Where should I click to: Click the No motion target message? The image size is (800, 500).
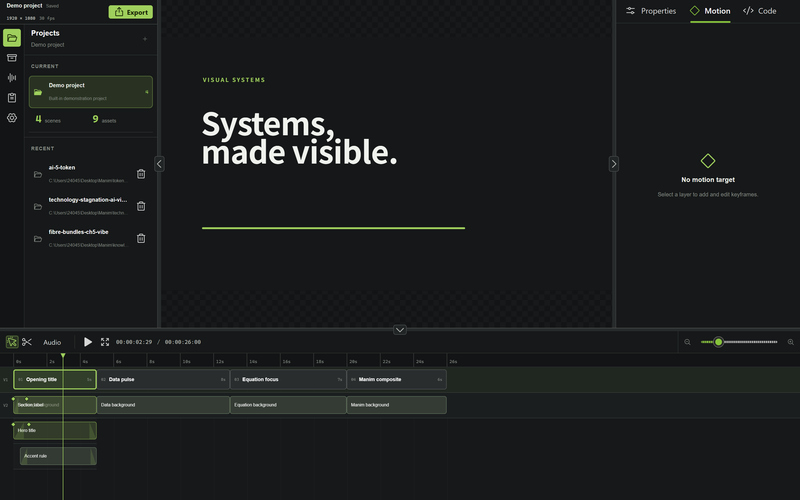coord(708,180)
